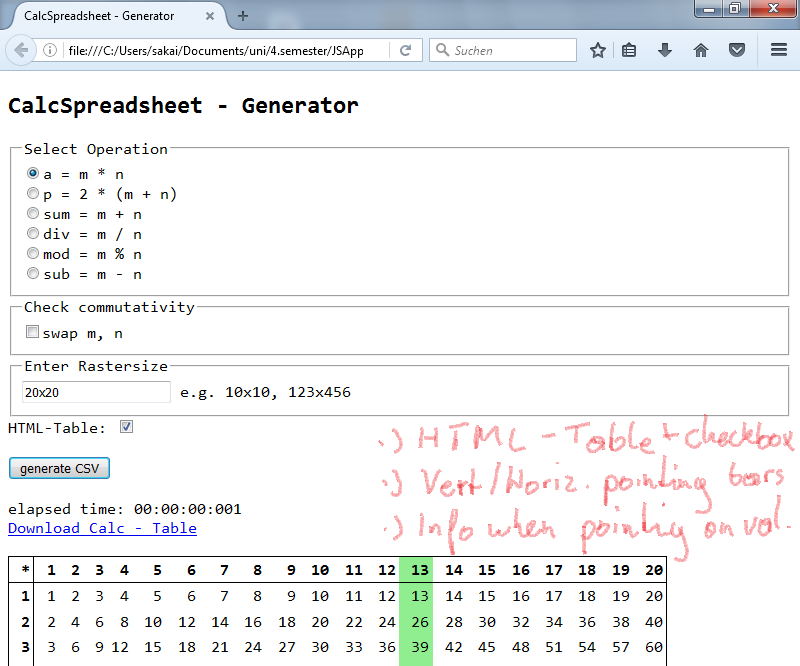Open a new browser tab

point(243,16)
